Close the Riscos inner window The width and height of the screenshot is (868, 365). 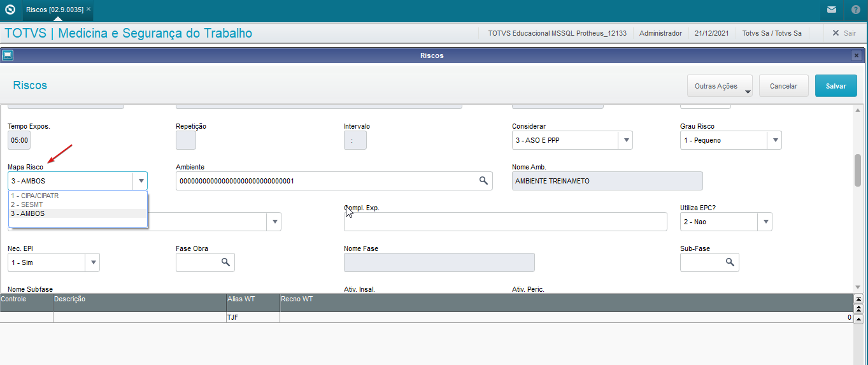pos(857,55)
